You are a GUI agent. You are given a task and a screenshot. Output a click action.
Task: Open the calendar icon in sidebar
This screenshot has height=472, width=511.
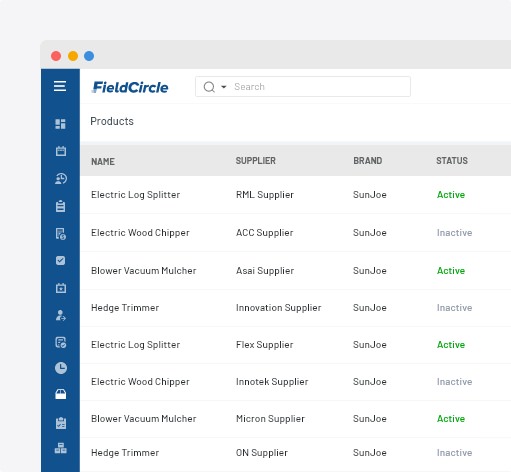click(61, 151)
